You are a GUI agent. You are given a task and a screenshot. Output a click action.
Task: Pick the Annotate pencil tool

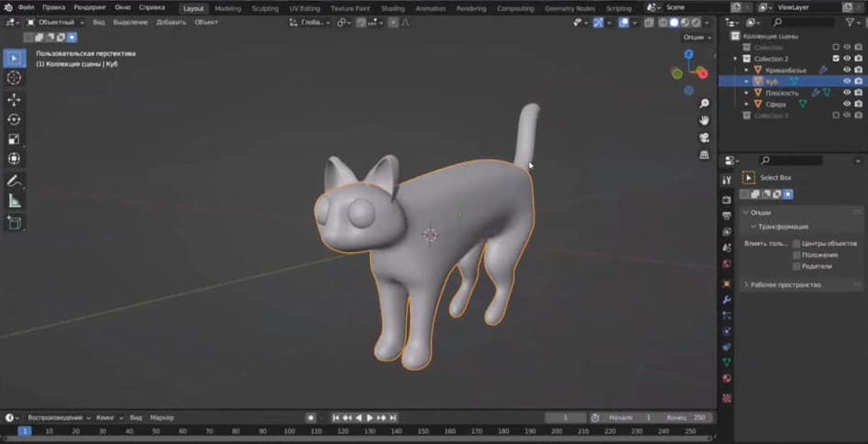coord(15,181)
